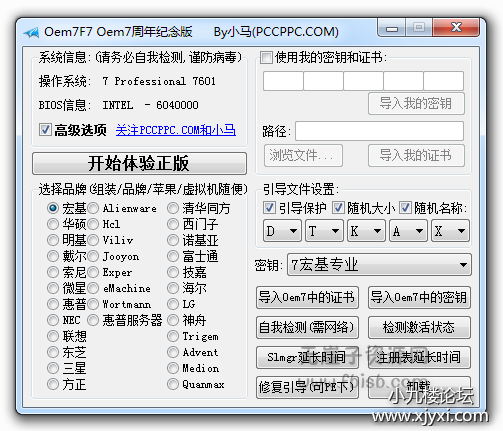Select the Wortmann radio button
Viewport: 503px width, 431px height.
pyautogui.click(x=93, y=304)
